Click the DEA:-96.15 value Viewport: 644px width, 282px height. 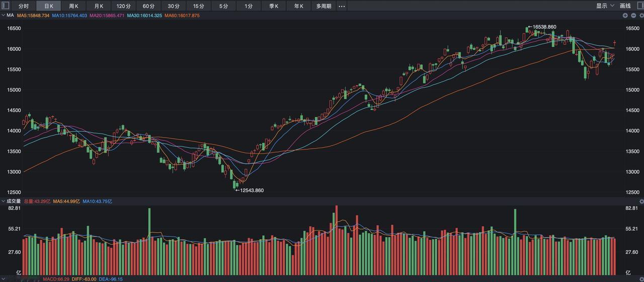[x=111, y=279]
